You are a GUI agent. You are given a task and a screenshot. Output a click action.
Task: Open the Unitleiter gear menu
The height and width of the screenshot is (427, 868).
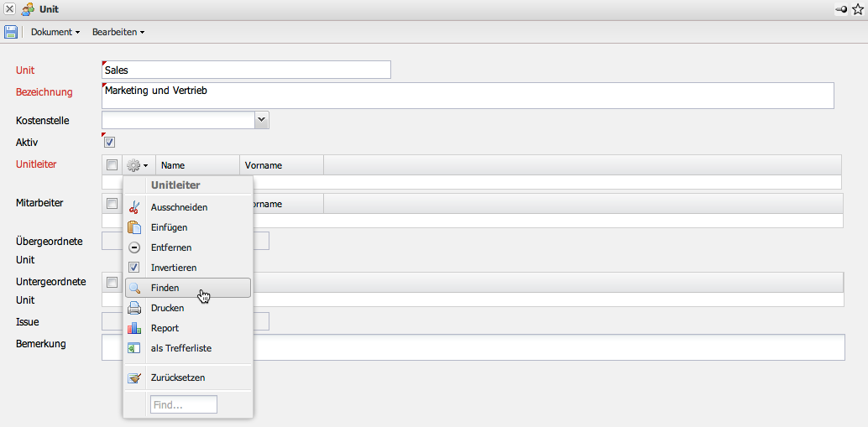point(138,164)
